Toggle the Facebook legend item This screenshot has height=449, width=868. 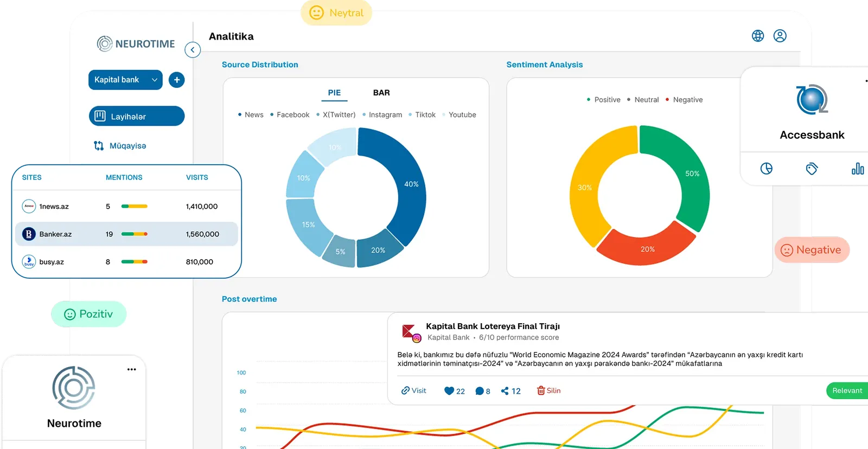click(290, 115)
